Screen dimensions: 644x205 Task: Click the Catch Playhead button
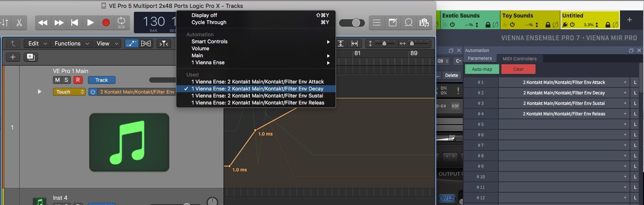163,43
